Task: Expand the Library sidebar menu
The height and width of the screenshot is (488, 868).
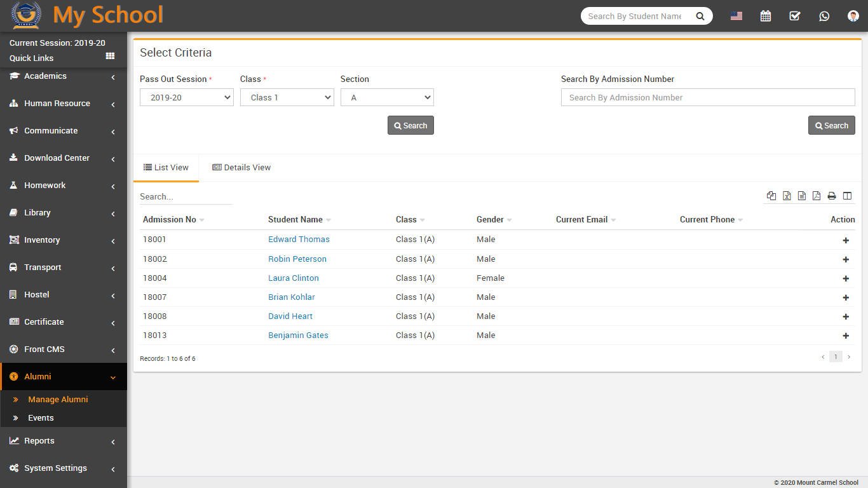Action: (64, 213)
